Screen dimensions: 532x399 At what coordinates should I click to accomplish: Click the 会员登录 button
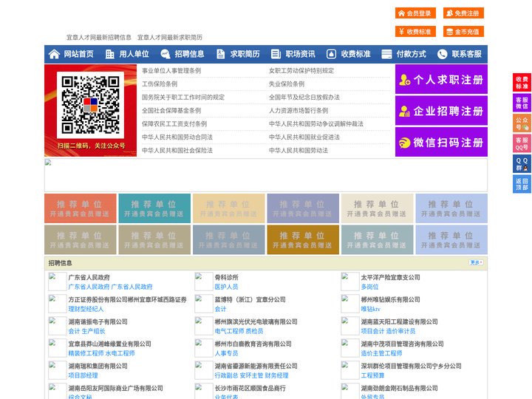pyautogui.click(x=415, y=13)
